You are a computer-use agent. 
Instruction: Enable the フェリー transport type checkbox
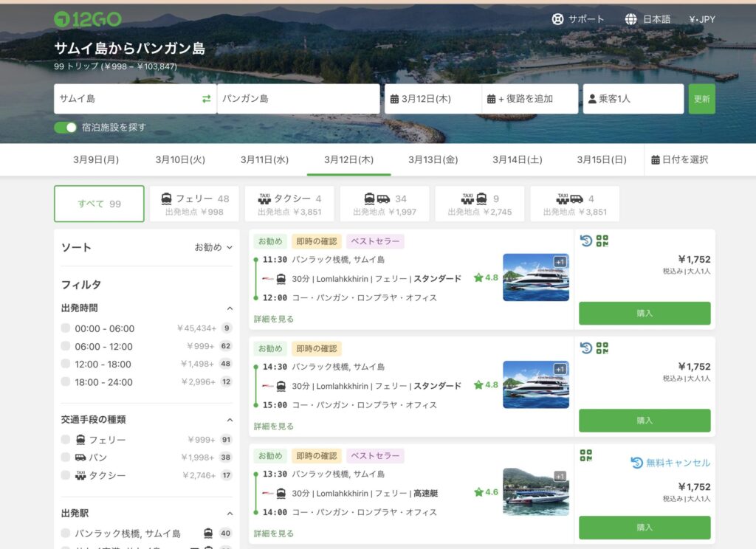tap(66, 440)
